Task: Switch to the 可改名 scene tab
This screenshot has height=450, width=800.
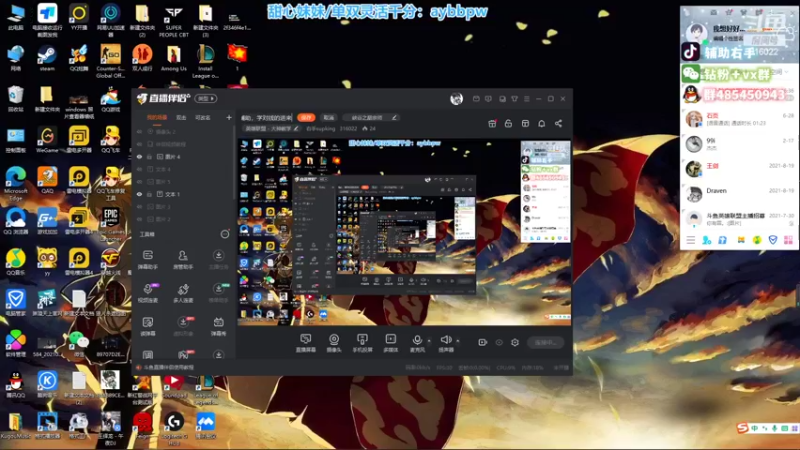Action: tap(203, 118)
